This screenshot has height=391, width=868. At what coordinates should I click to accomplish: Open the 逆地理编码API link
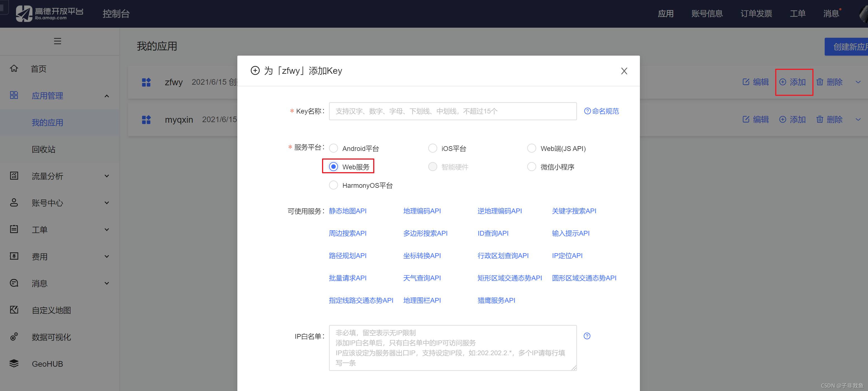[x=500, y=211]
